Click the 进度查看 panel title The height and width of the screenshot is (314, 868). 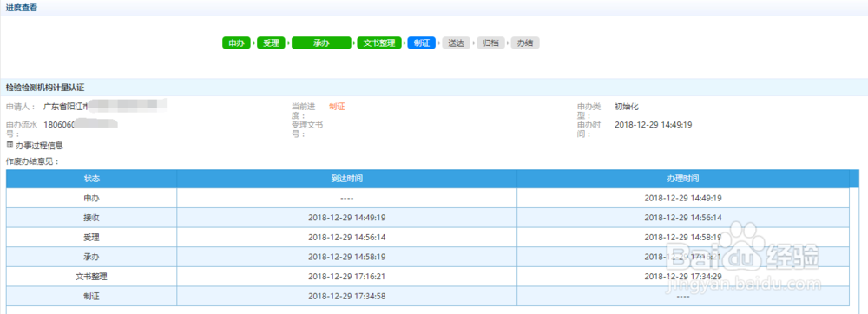pyautogui.click(x=22, y=8)
